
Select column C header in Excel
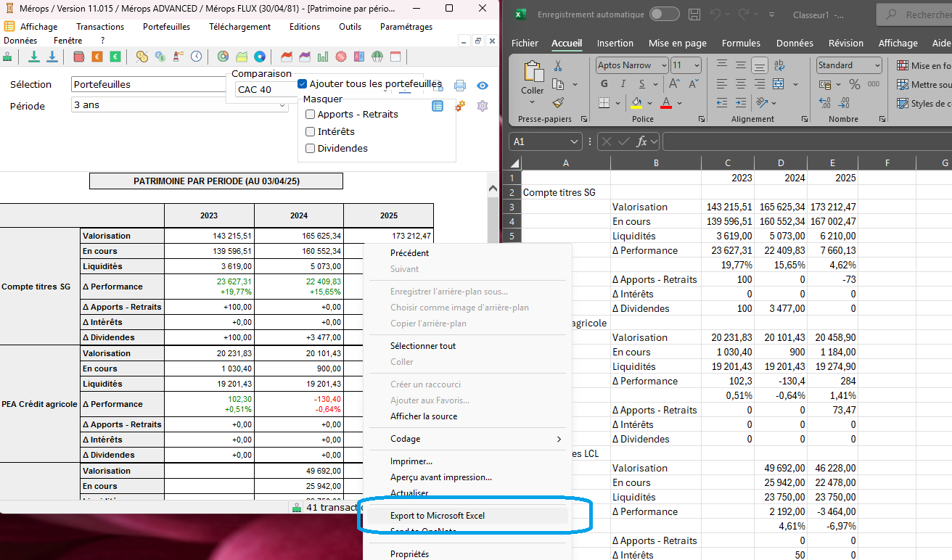728,163
